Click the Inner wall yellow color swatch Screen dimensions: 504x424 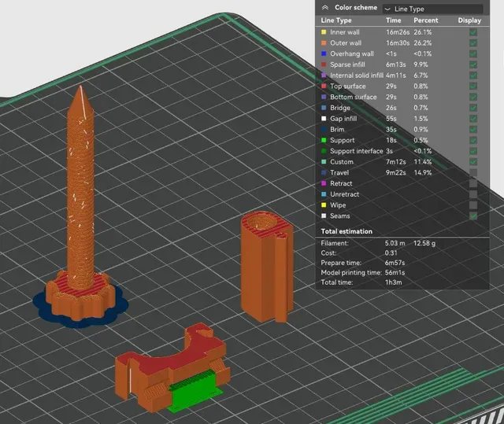coord(324,32)
